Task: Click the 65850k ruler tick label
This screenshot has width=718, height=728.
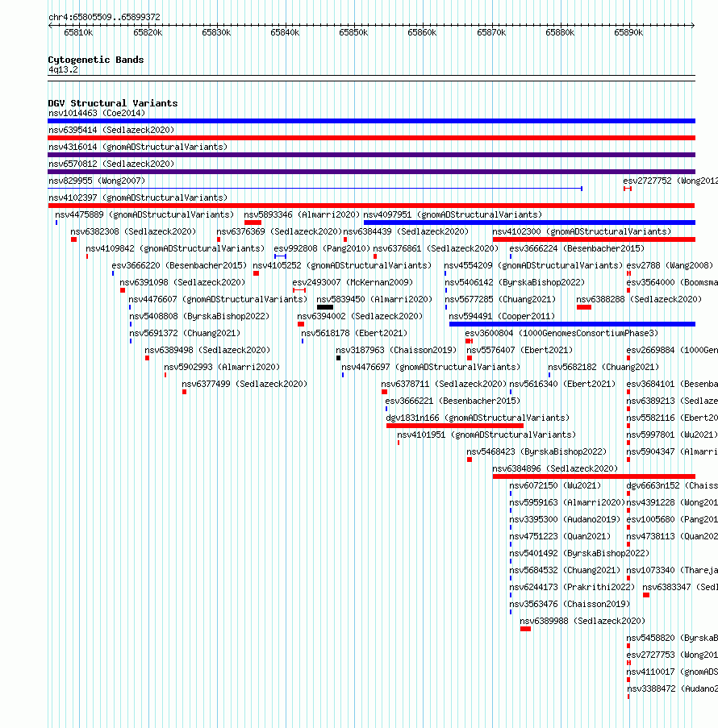Action: click(353, 32)
